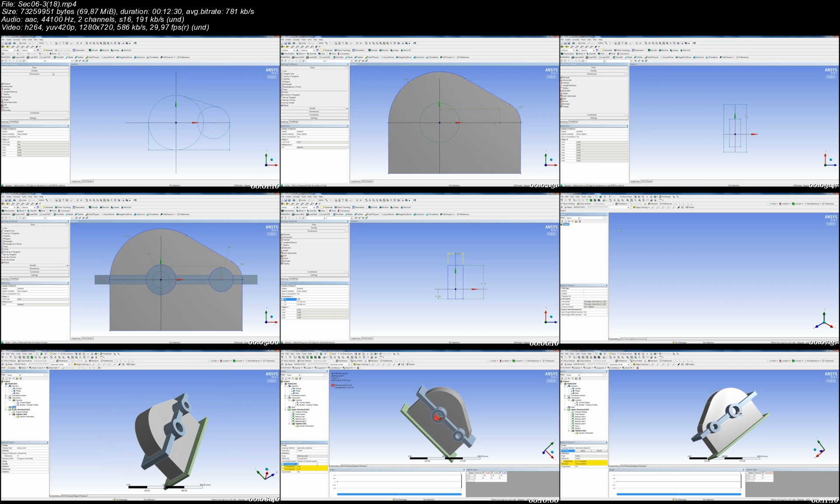The height and width of the screenshot is (504, 840).
Task: Adjust Explode Factor slider in 00:07:37 frame
Action: click(598, 207)
